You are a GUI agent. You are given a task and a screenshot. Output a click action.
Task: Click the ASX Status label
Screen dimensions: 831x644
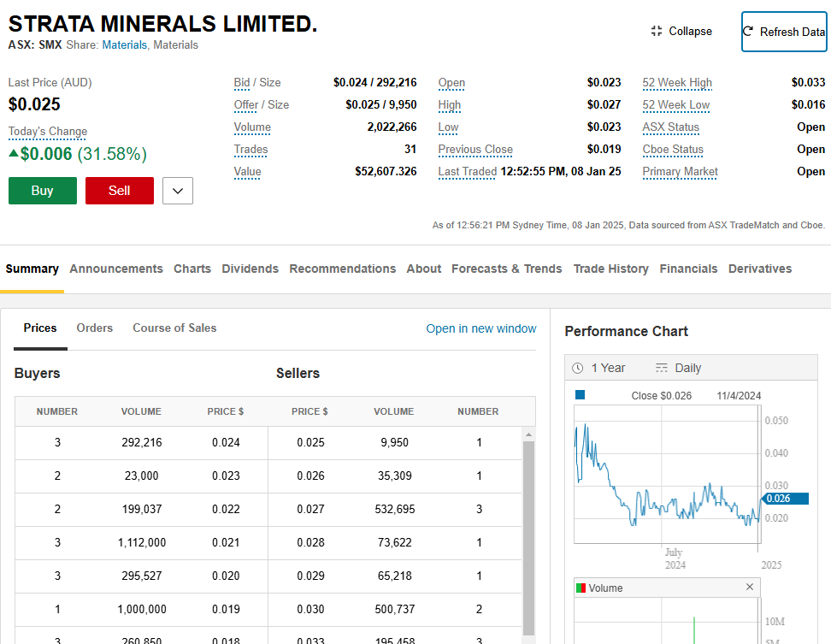coord(671,127)
